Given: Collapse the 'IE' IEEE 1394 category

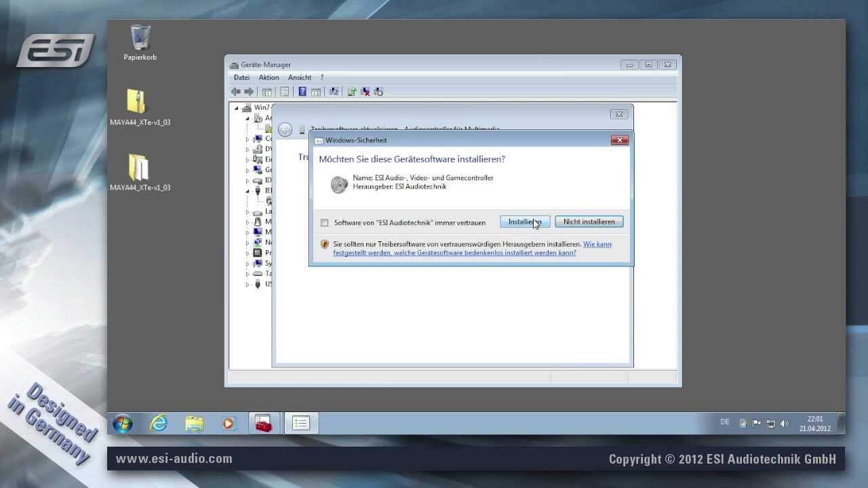Looking at the screenshot, I should 248,191.
